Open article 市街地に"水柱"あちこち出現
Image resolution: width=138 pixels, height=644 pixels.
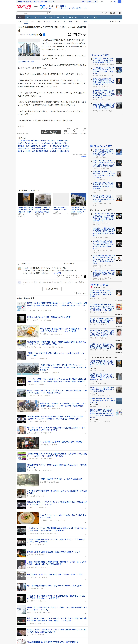[49, 317]
